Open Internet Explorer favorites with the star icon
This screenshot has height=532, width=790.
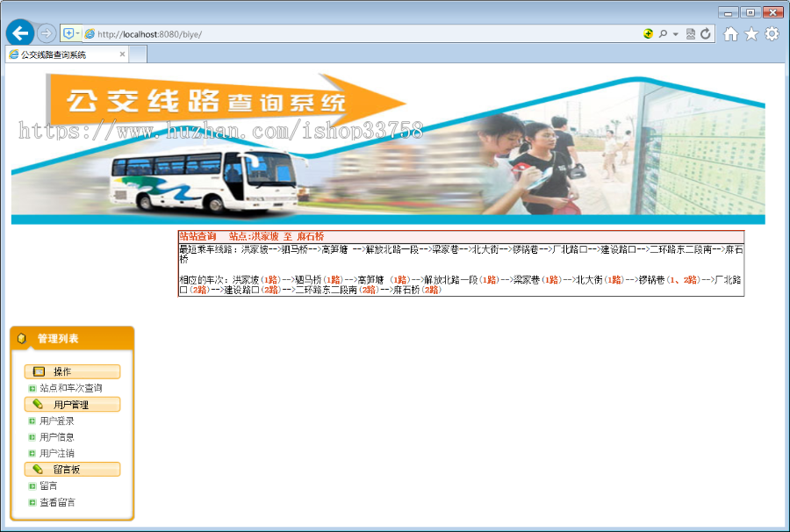pyautogui.click(x=751, y=33)
